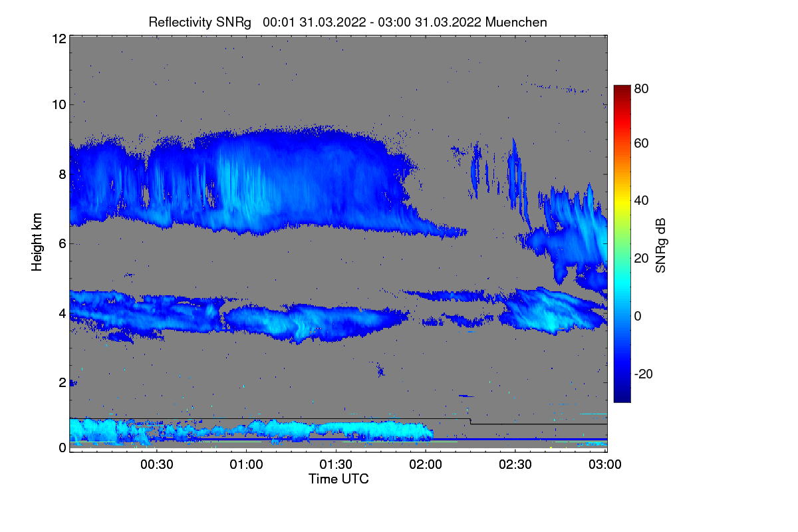Viewport: 798px width, 532px height.
Task: Click the height tick label 4
Action: pyautogui.click(x=62, y=313)
